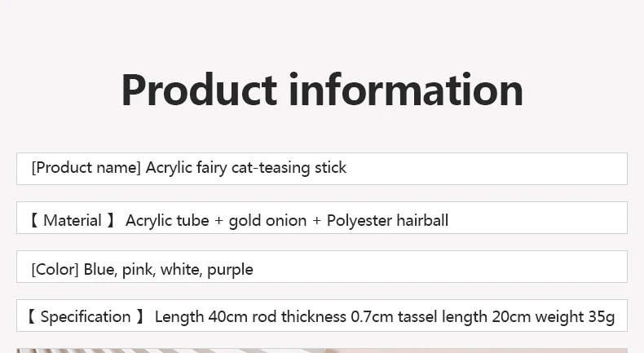Click the image strip below Specification row

[x=322, y=351]
